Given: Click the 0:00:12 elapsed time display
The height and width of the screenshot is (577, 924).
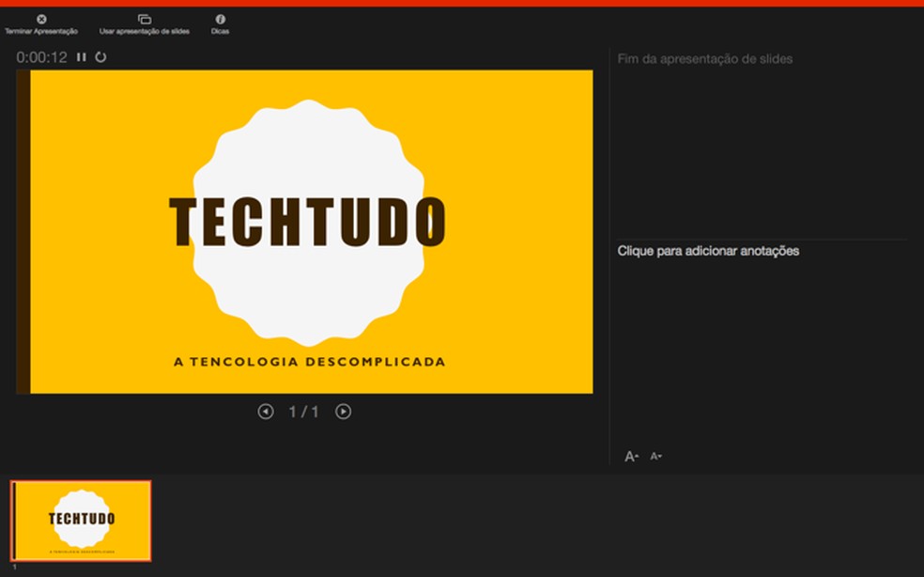Looking at the screenshot, I should [x=42, y=57].
